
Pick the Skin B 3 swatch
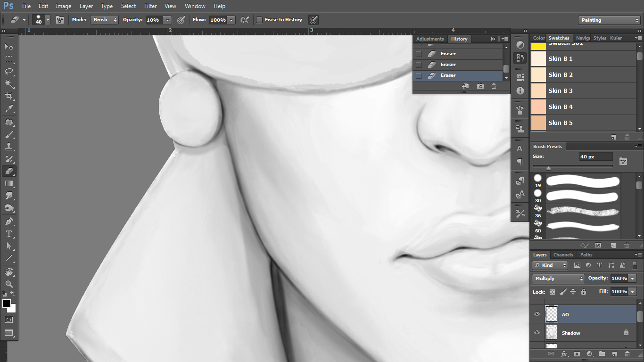pos(583,91)
